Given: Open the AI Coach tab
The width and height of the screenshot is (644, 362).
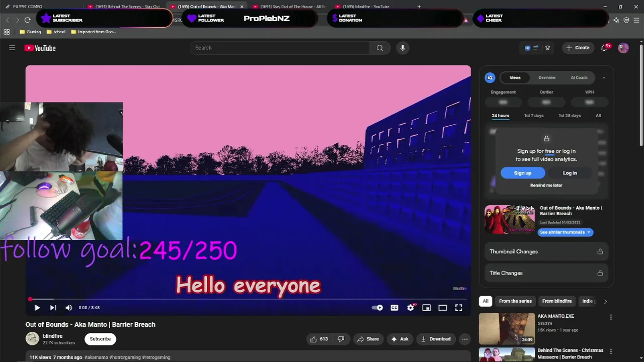Looking at the screenshot, I should (x=579, y=77).
